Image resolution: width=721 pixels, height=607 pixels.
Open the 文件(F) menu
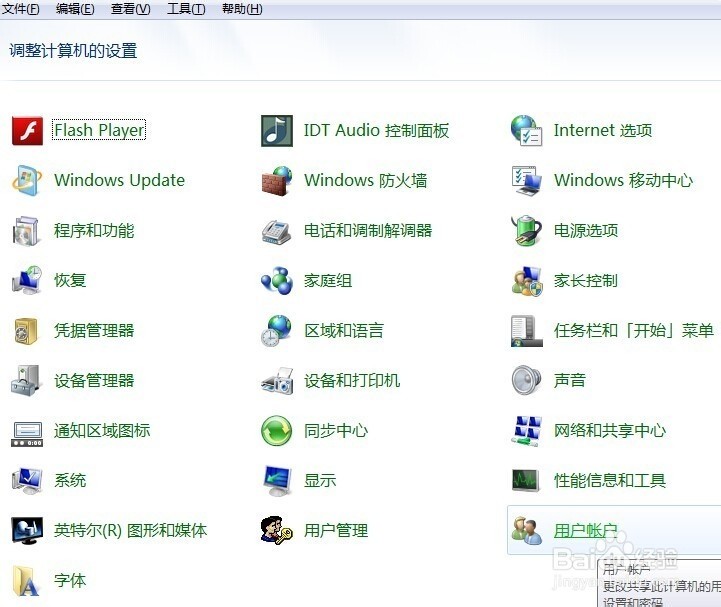click(x=21, y=9)
